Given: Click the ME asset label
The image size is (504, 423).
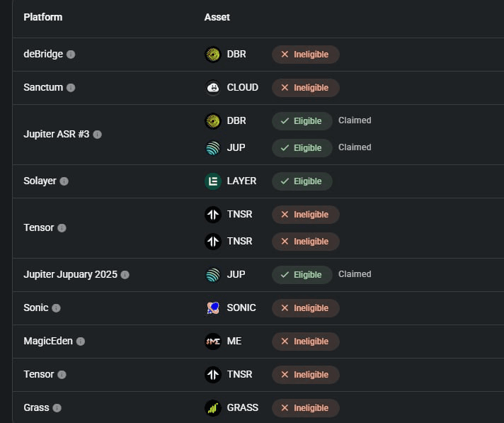Looking at the screenshot, I should [x=234, y=341].
